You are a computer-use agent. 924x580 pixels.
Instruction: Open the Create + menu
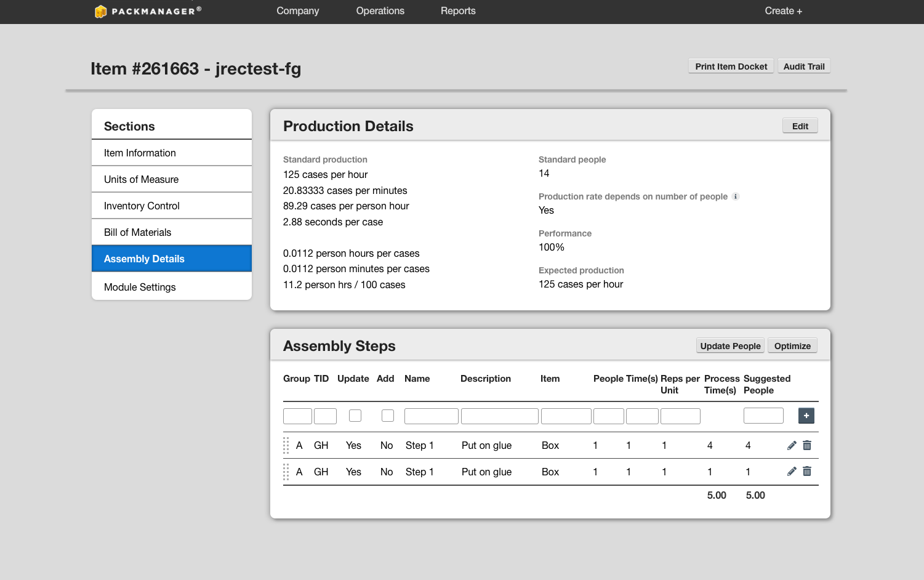(x=783, y=11)
